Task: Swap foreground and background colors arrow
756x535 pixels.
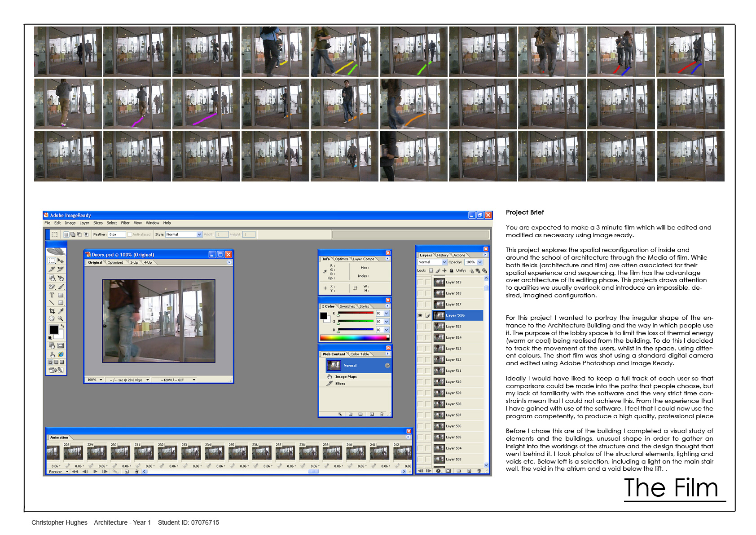Action: click(62, 326)
